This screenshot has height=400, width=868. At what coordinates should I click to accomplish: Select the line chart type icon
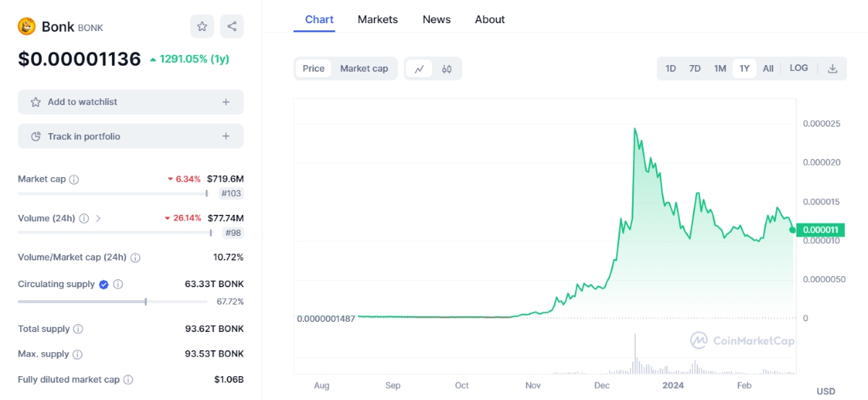coord(419,69)
